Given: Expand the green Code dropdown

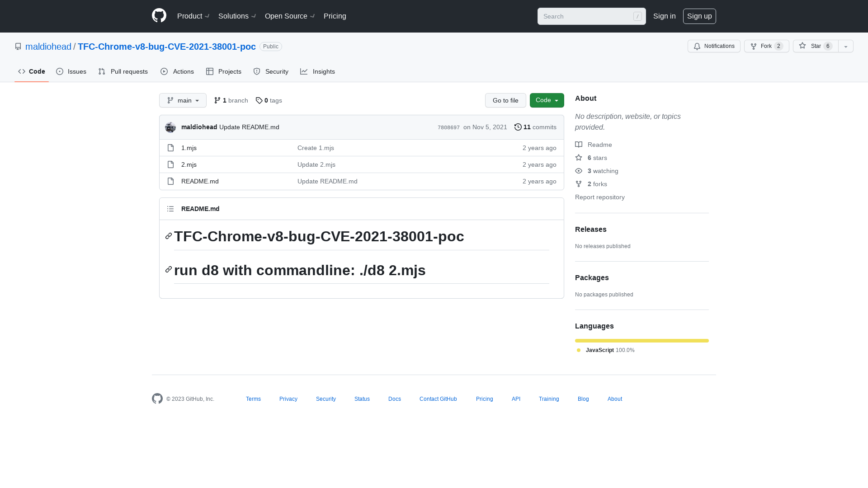Looking at the screenshot, I should tap(547, 100).
